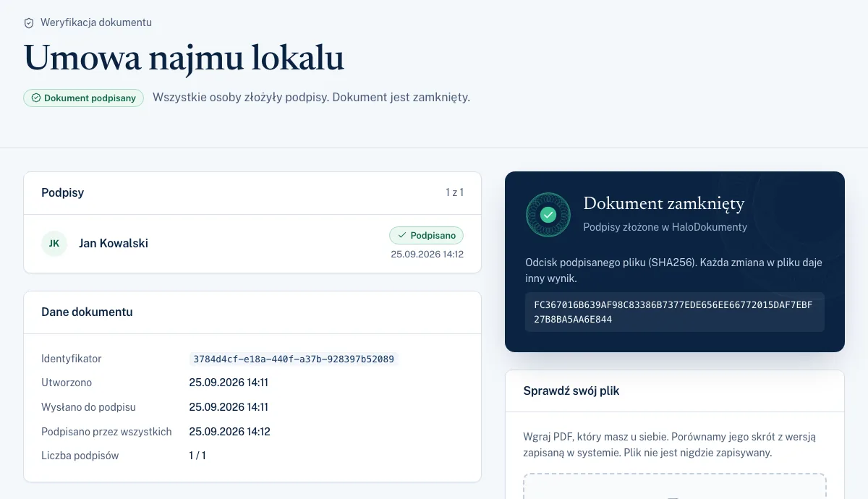Click the checkmark in the Podpisano badge

(x=402, y=236)
